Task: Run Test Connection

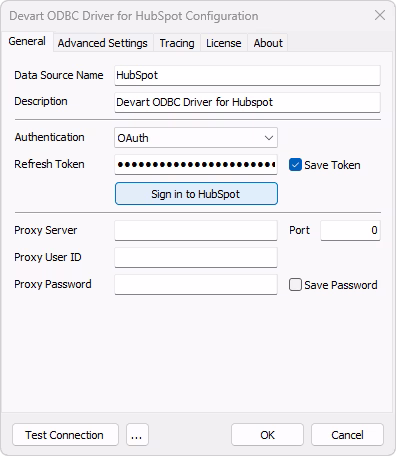Action: tap(65, 435)
